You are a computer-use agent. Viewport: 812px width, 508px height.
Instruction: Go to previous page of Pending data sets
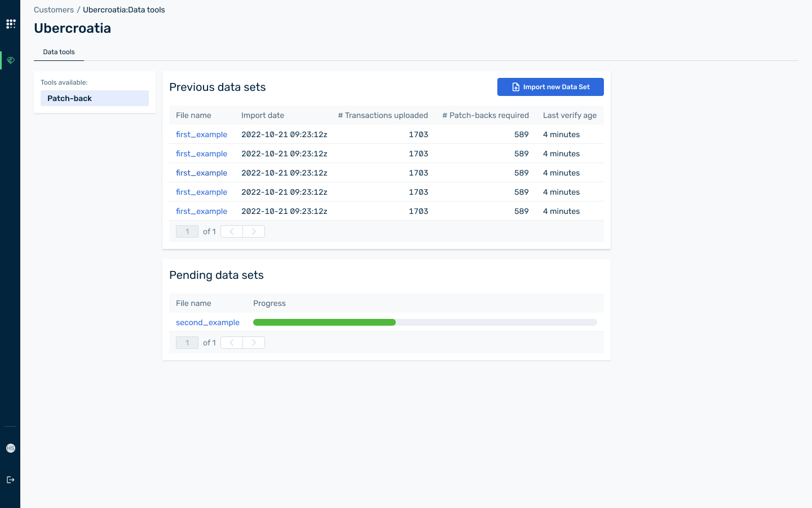[232, 343]
